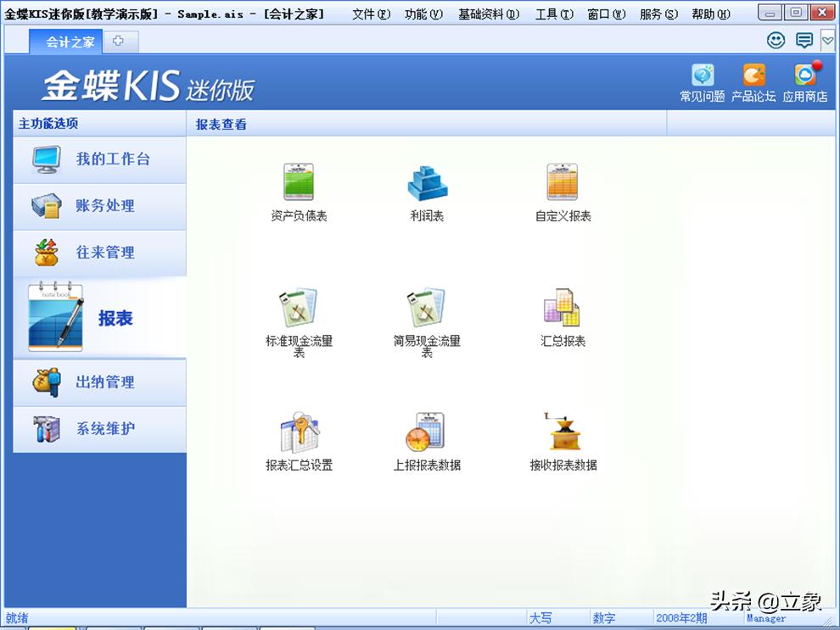Expand the chevron dropdown near the smiley icon

[827, 40]
